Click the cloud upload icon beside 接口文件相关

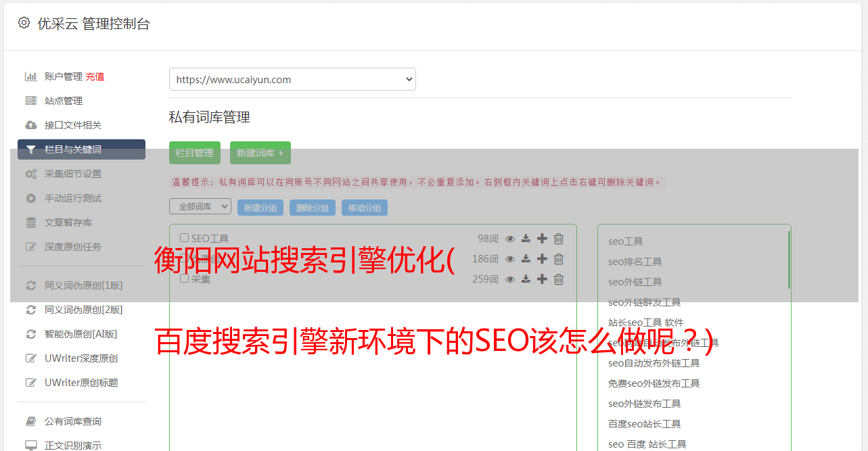pyautogui.click(x=30, y=125)
